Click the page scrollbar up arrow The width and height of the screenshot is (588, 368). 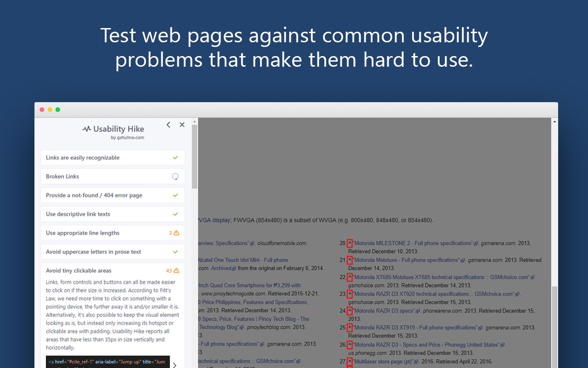554,121
